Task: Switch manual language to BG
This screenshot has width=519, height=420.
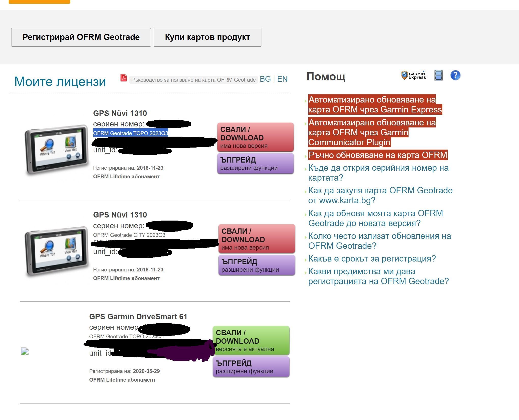Action: (x=265, y=79)
